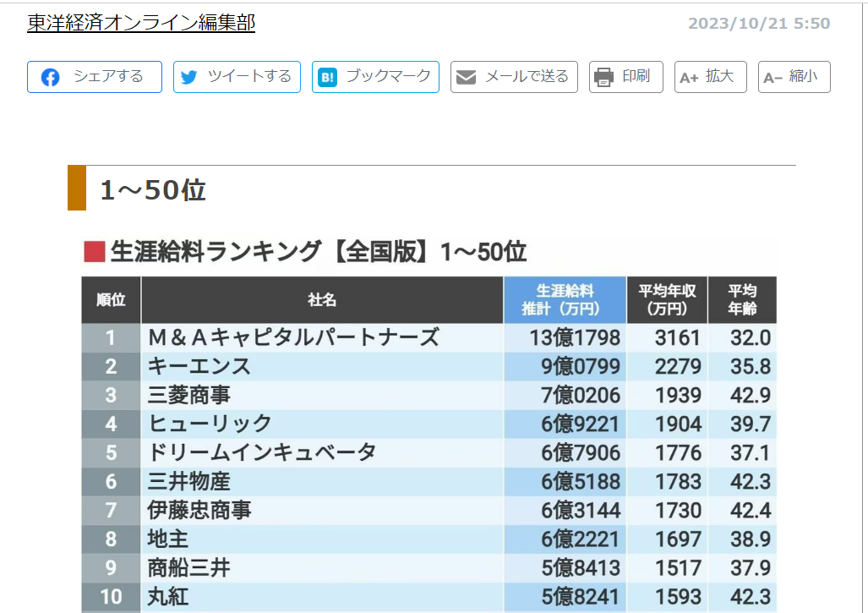Click the 拡大 font enlarge button
Image resolution: width=868 pixels, height=613 pixels.
(710, 77)
